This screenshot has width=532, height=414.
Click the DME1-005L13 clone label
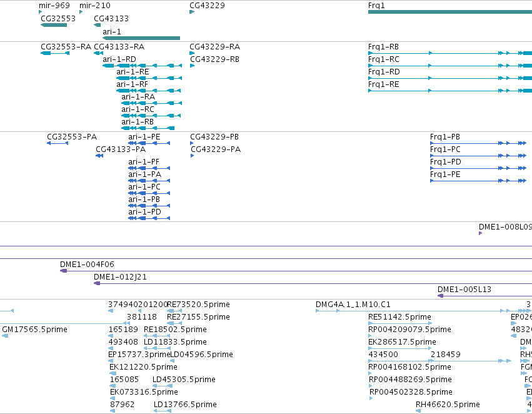pos(464,290)
